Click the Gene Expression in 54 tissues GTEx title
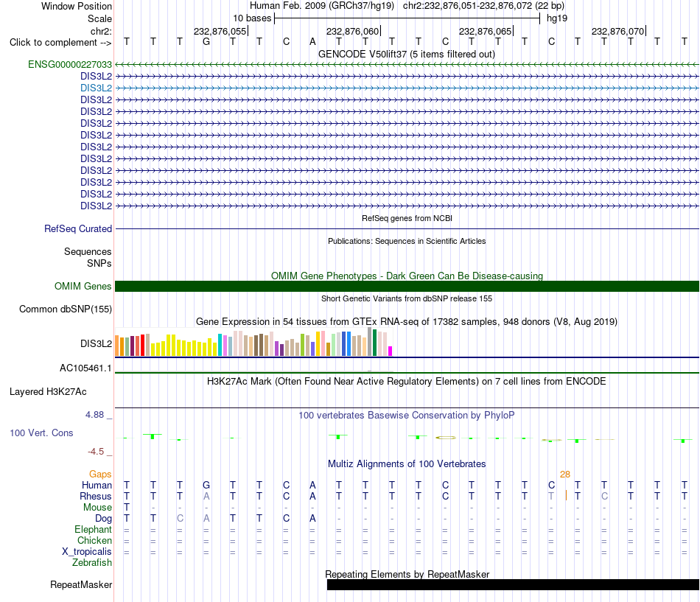700x602 pixels. click(407, 321)
